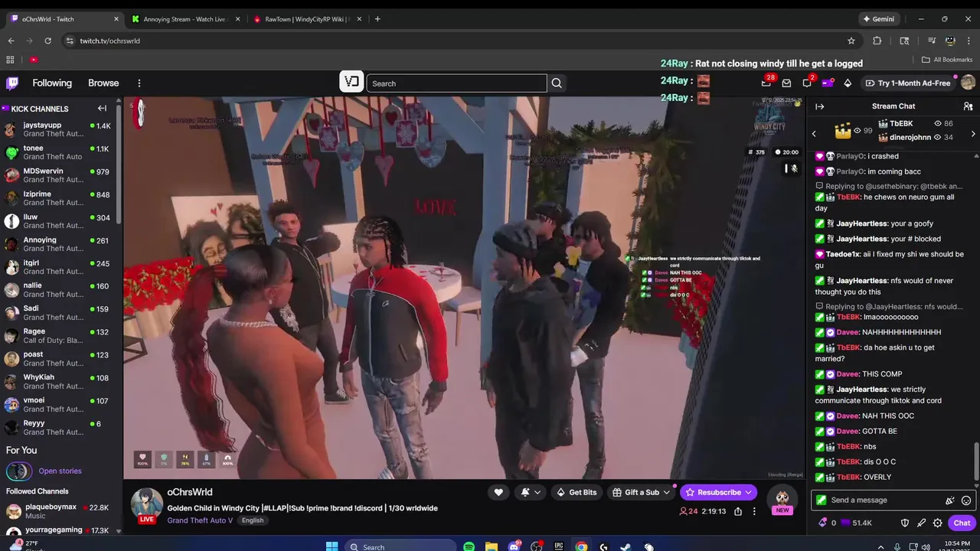Bookmark this page with star icon
980x551 pixels.
click(851, 41)
